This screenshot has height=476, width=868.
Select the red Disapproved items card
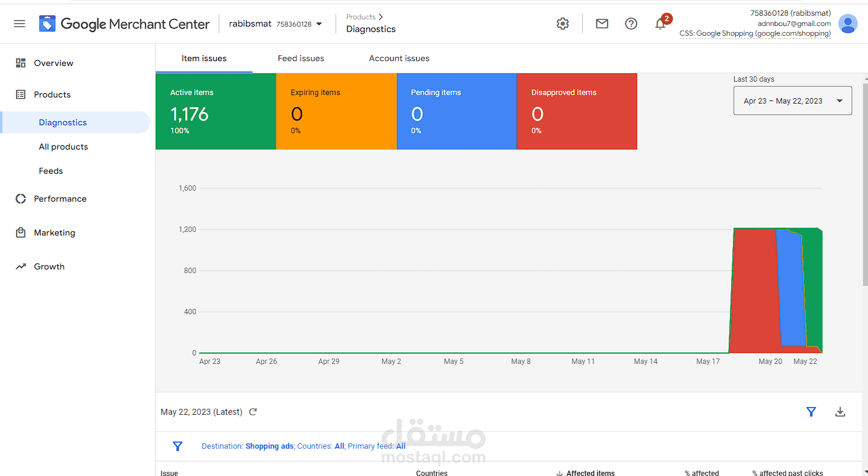[577, 111]
